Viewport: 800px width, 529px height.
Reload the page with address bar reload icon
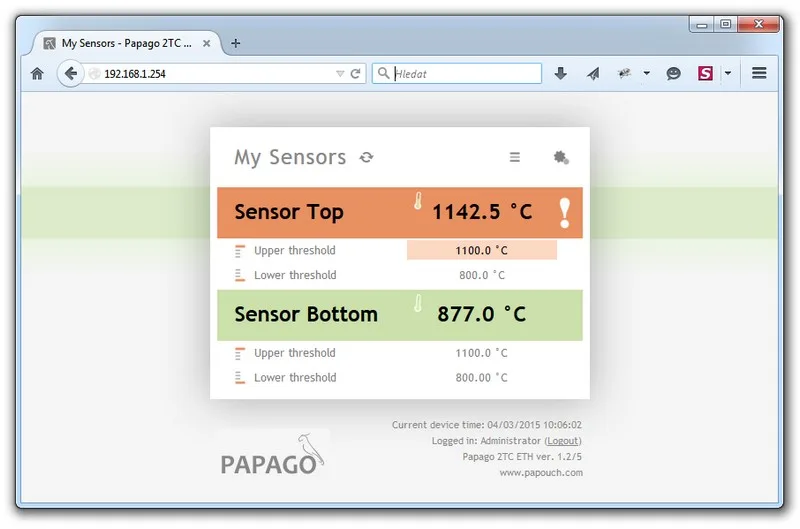tap(356, 73)
